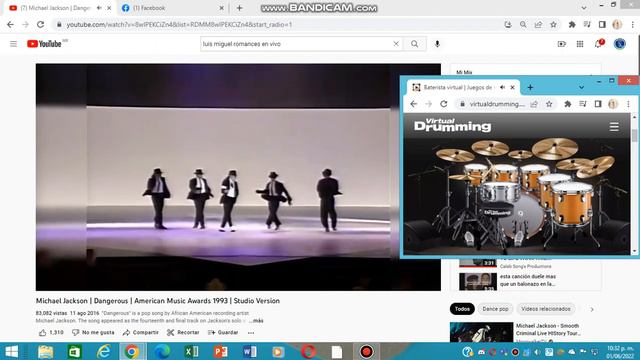Screen dimensions: 640x360
Task: Toggle the side panel in main Chrome
Action: [602, 24]
